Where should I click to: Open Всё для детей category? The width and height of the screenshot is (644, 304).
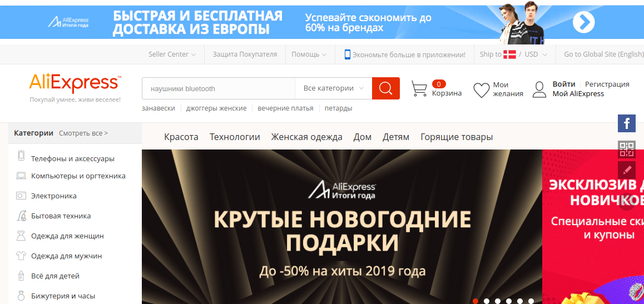(x=55, y=276)
